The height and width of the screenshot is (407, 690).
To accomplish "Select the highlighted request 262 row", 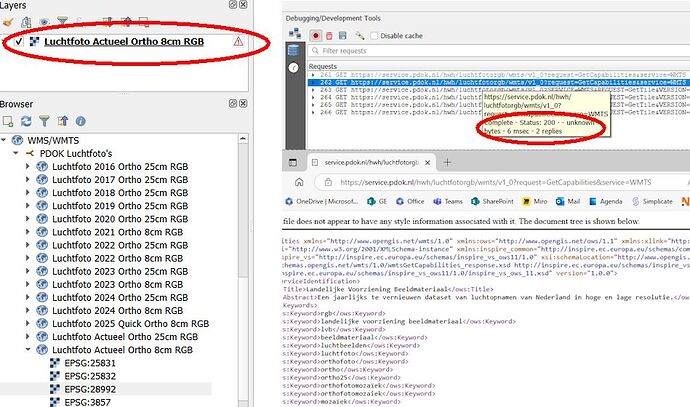I will 499,82.
